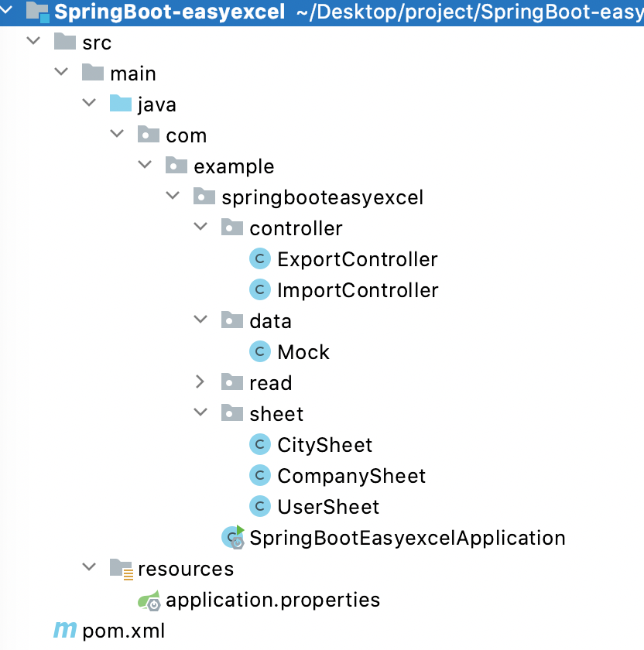
Task: Select application.properties file name
Action: (x=273, y=600)
